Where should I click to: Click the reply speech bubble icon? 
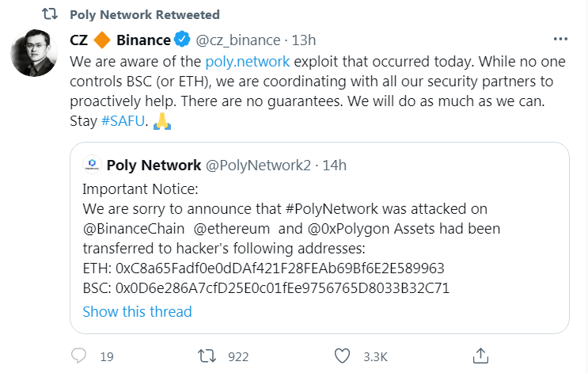click(x=79, y=356)
